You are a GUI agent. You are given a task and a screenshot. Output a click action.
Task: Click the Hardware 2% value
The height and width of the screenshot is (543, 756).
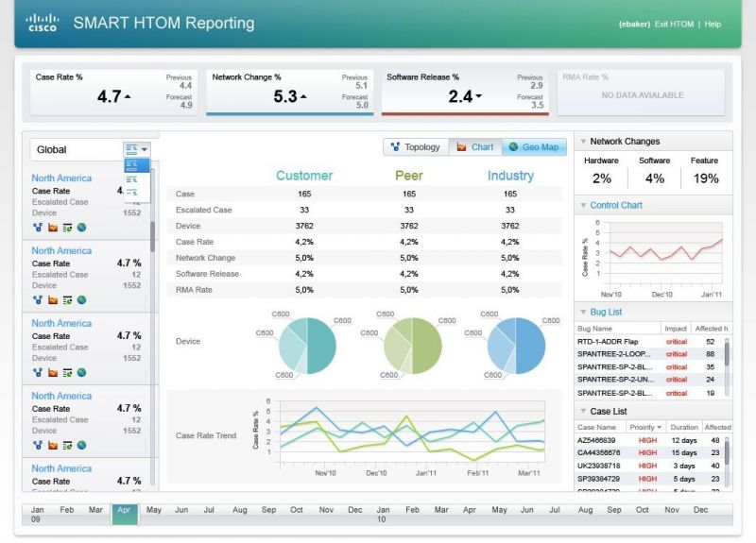[x=602, y=178]
